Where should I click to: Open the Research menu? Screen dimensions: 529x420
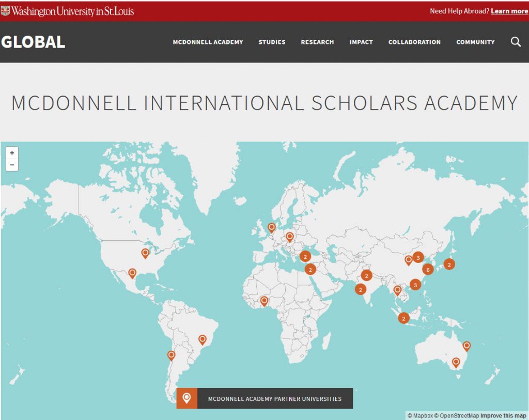coord(318,42)
